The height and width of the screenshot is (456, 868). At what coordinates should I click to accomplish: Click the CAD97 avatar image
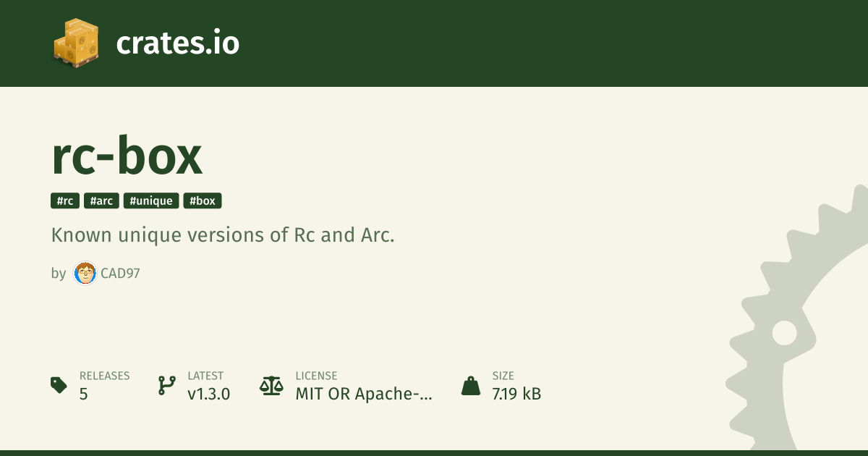[85, 274]
